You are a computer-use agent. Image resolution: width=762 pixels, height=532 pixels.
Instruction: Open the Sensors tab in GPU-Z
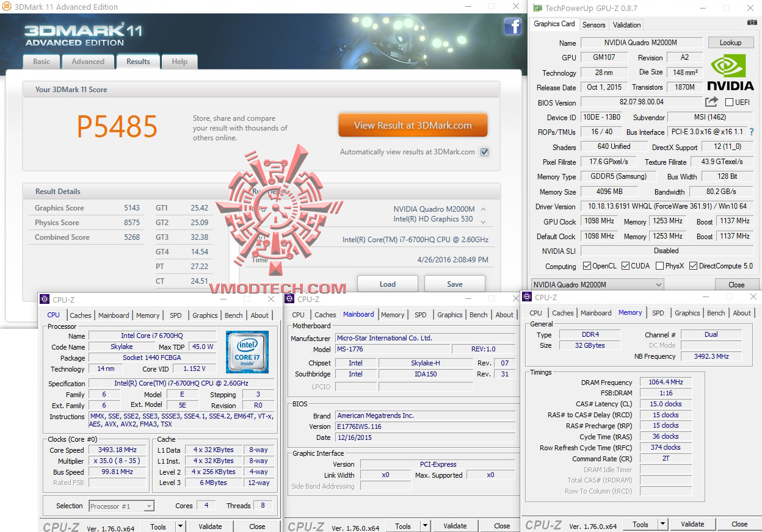coord(593,25)
